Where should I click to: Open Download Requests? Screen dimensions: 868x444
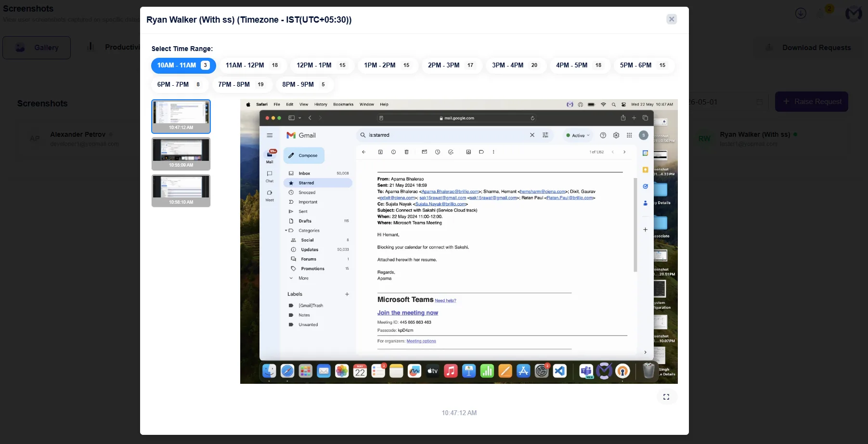[809, 48]
